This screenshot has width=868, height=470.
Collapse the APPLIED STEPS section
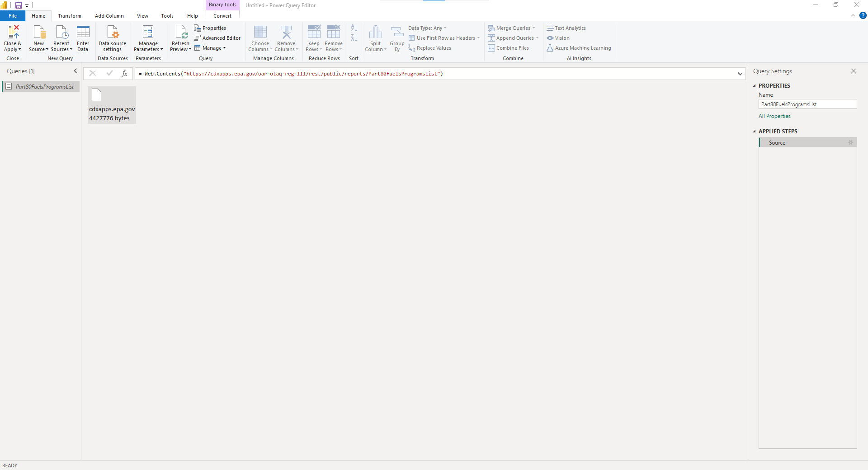754,131
